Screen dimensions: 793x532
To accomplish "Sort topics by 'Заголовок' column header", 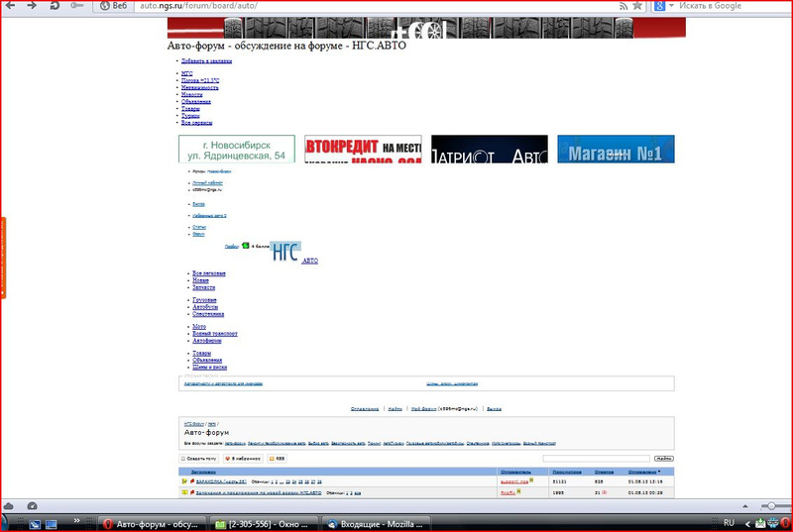I will tap(203, 473).
